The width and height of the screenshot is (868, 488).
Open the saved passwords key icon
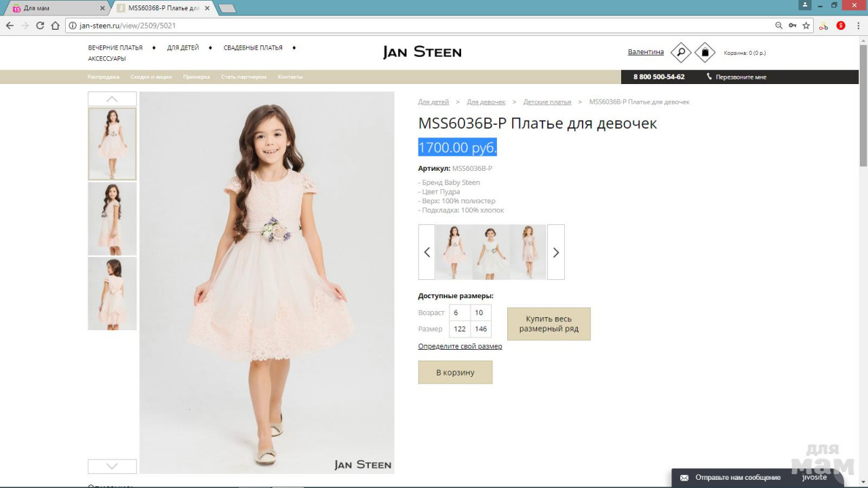coord(793,26)
